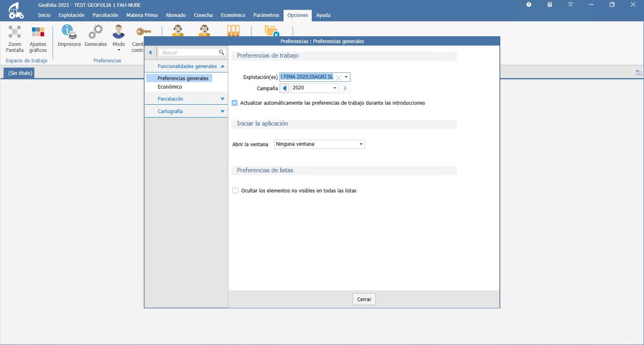
Task: Open the Cosecha tab
Action: (x=203, y=15)
